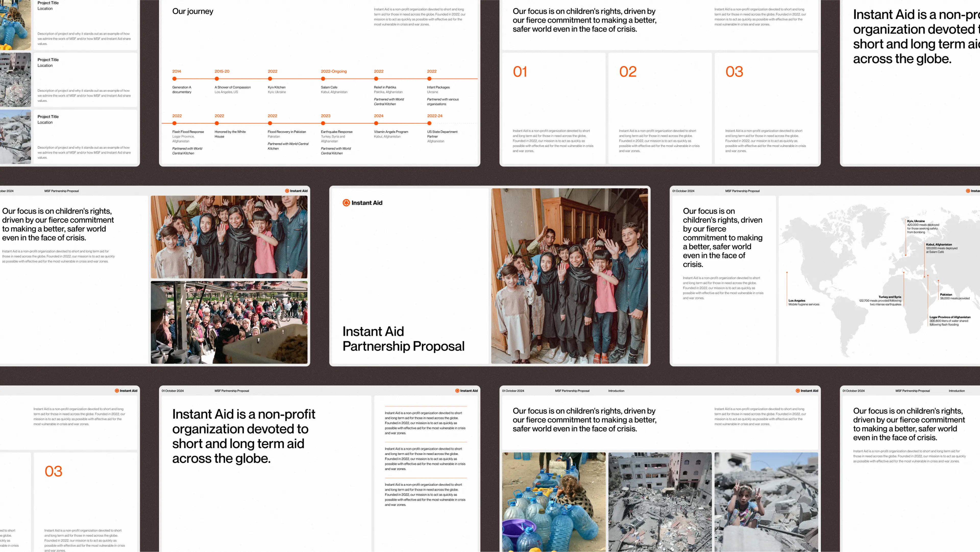This screenshot has width=980, height=552.
Task: Click the 2022-Ongoing Salam Cafe timeline dot
Action: [x=323, y=79]
